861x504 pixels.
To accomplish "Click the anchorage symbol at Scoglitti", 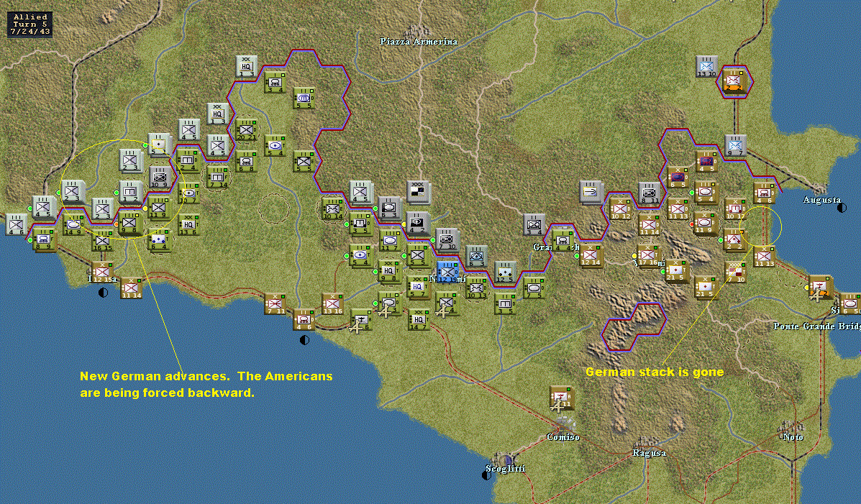I will [486, 475].
